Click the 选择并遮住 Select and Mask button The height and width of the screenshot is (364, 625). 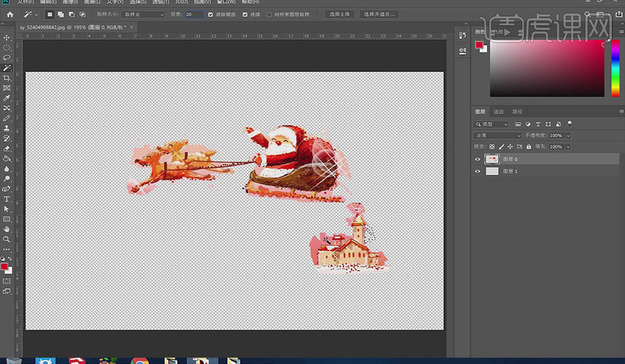point(379,15)
